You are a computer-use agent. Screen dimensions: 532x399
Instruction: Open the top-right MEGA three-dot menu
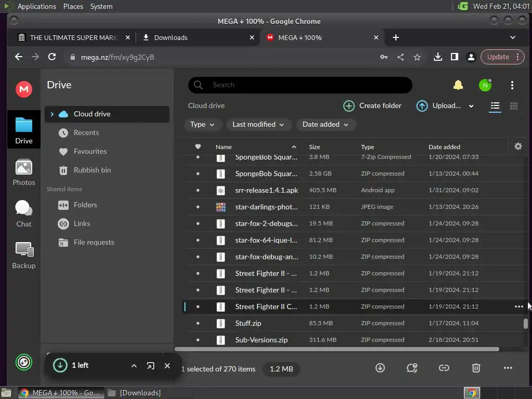512,85
